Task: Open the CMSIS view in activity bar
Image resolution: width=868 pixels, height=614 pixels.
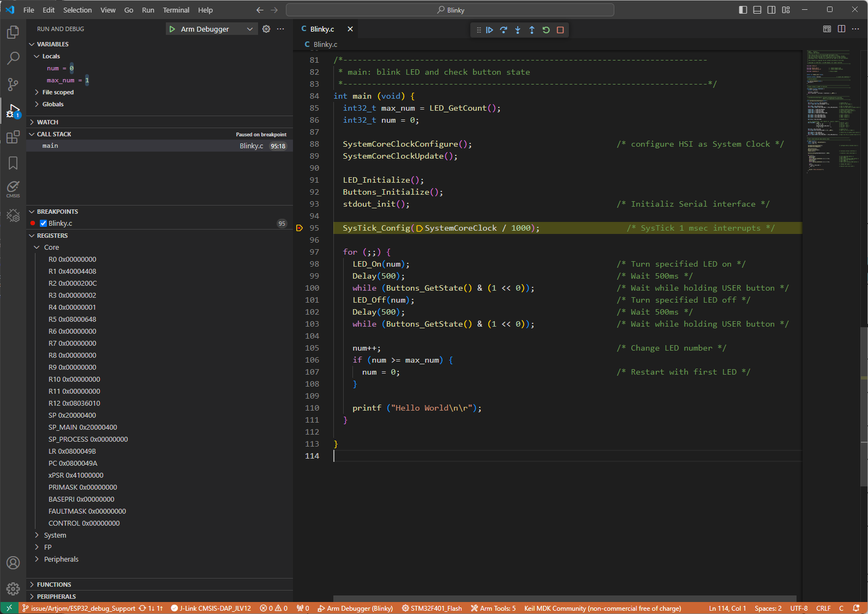Action: [13, 189]
